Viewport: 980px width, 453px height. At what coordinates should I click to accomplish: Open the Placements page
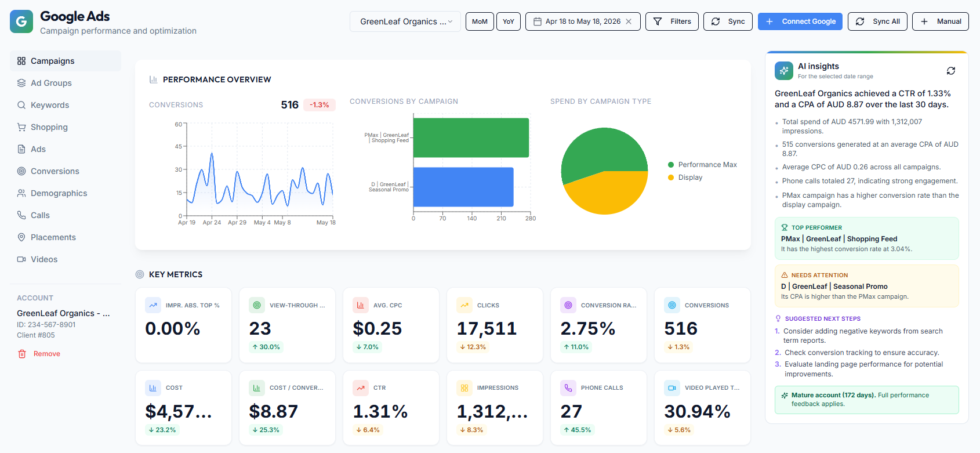[66, 237]
